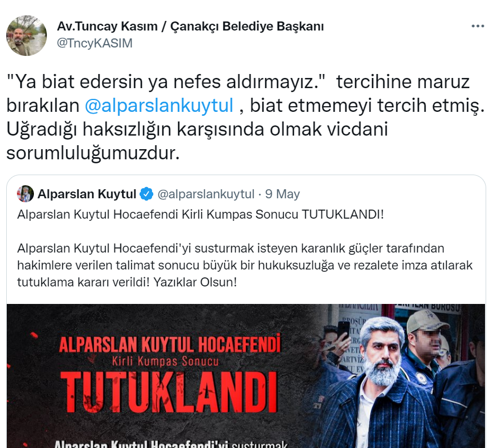Open the three-dot more options menu
Screen dimensions: 489x448
coord(478,26)
